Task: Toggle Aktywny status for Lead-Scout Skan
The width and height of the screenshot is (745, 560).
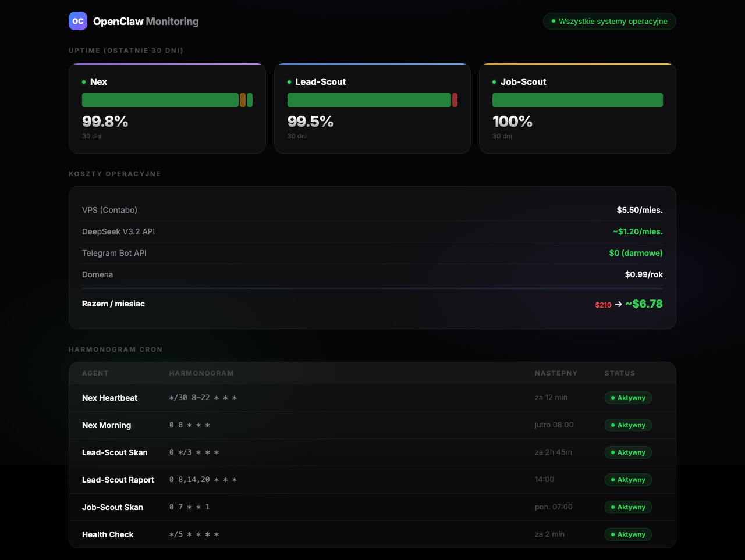Action: (x=628, y=452)
